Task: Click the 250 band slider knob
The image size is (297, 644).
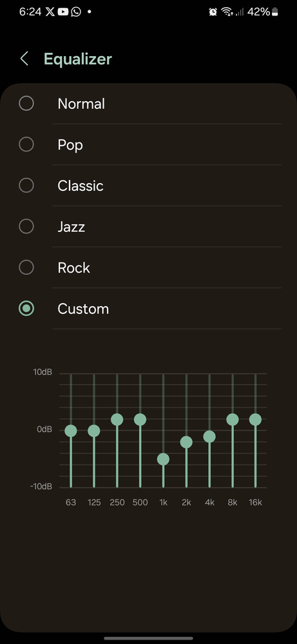Action: click(x=117, y=419)
